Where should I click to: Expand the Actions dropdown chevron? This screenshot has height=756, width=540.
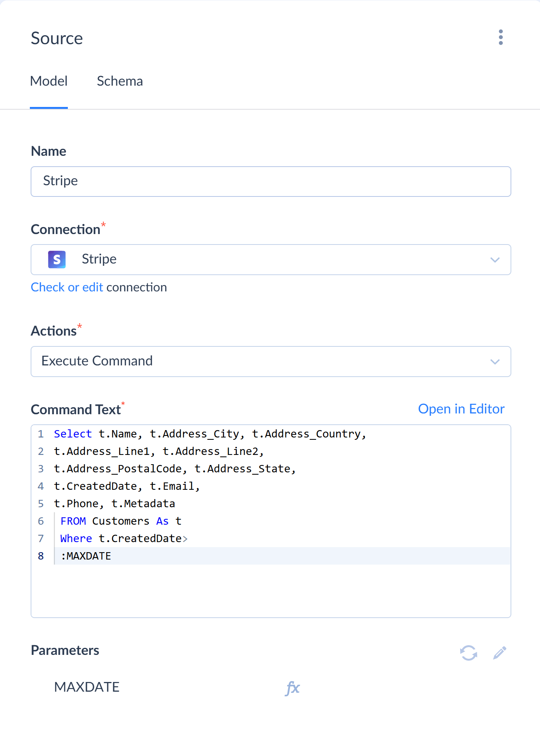(495, 362)
